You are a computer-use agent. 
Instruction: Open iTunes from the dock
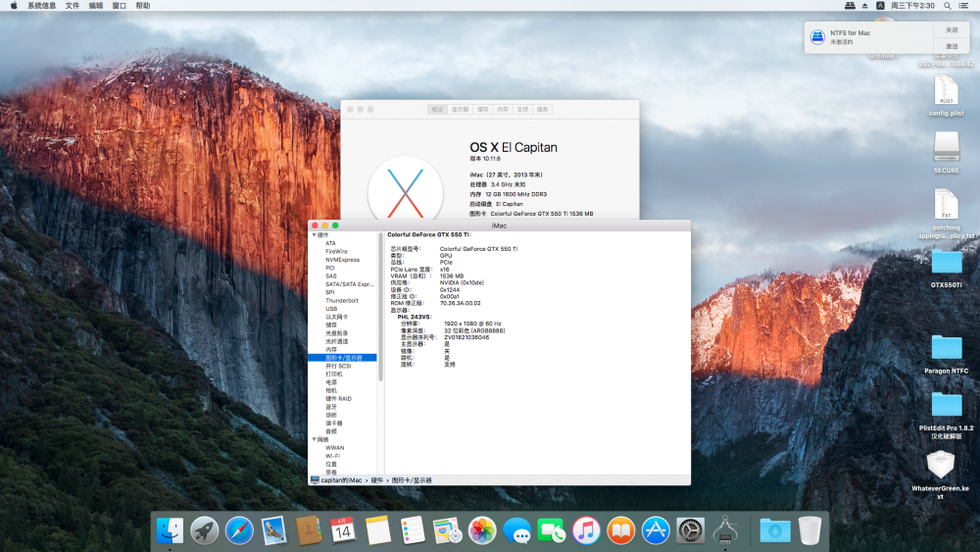tap(586, 530)
